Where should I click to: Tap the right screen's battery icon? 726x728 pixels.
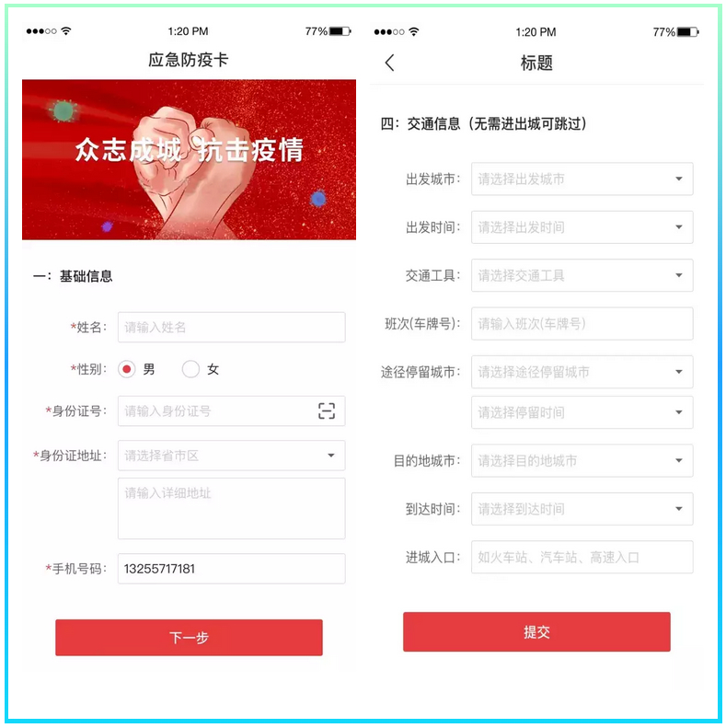click(687, 32)
